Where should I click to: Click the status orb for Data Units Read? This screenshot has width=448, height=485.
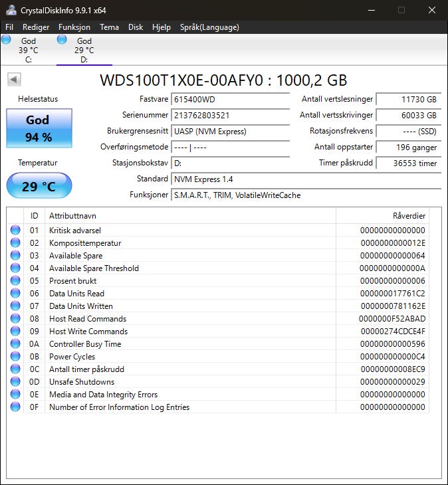coord(15,293)
